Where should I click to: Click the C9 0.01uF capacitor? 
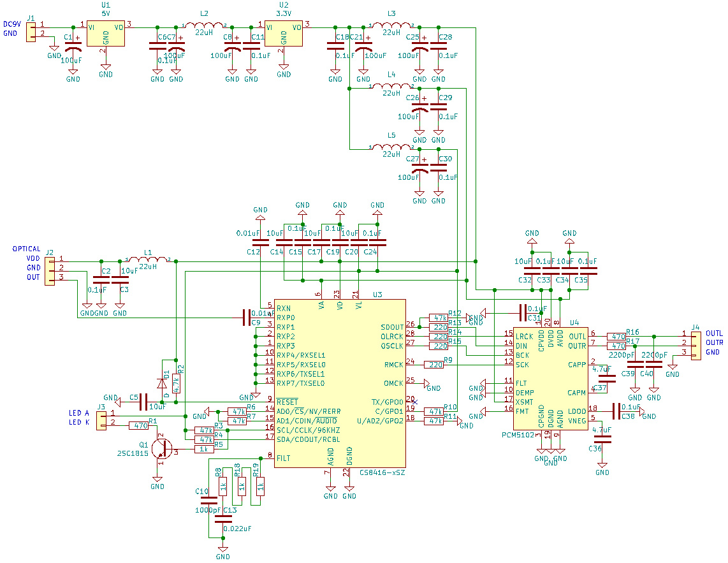click(x=246, y=314)
